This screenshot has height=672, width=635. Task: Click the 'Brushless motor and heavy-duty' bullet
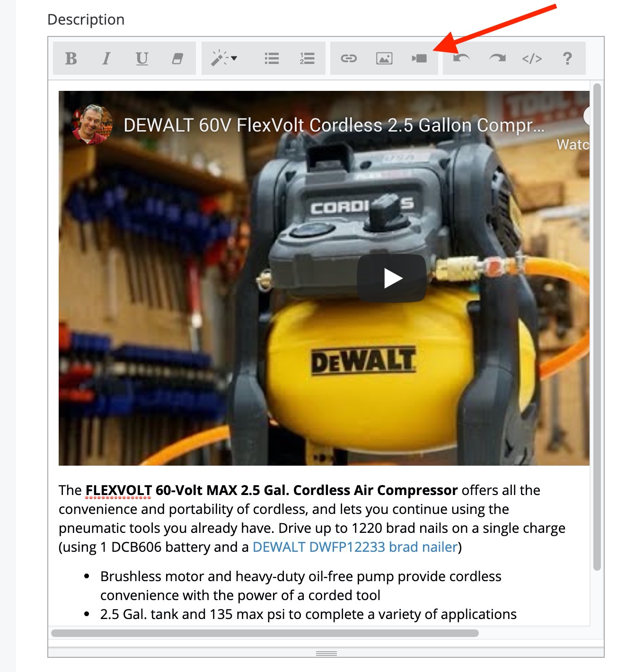[x=301, y=586]
